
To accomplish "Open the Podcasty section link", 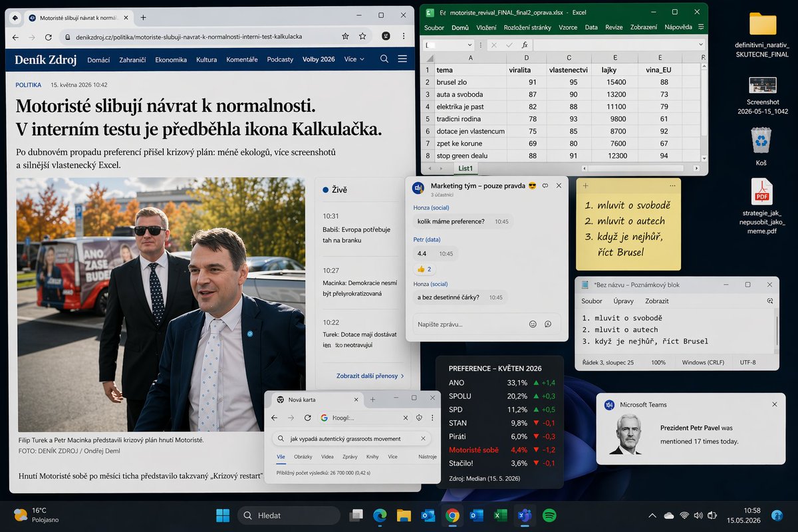I will [x=280, y=59].
